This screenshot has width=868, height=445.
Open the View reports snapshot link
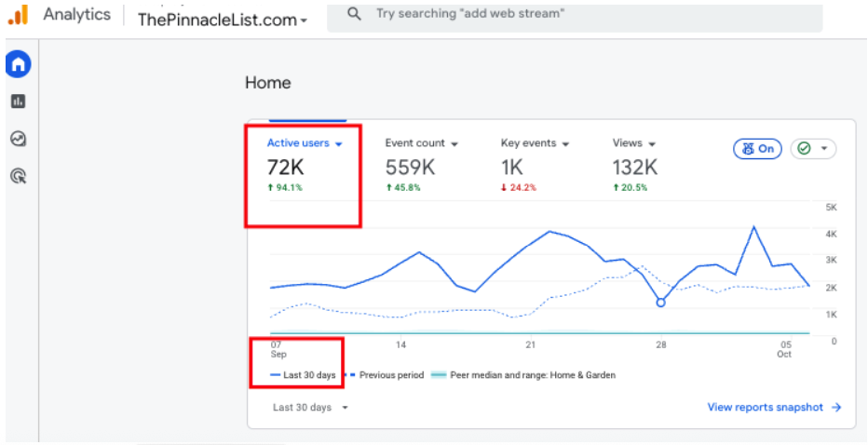(x=765, y=407)
